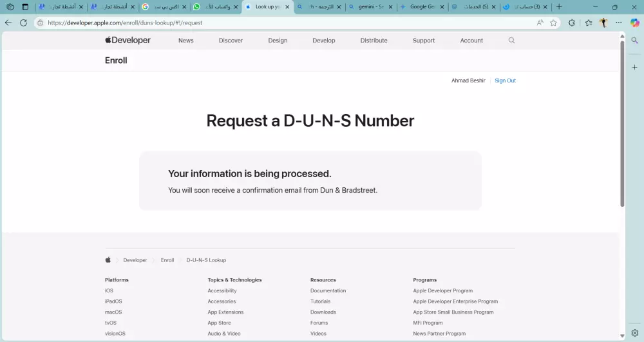Open the Distribute menu item
Image resolution: width=644 pixels, height=342 pixels.
tap(374, 40)
